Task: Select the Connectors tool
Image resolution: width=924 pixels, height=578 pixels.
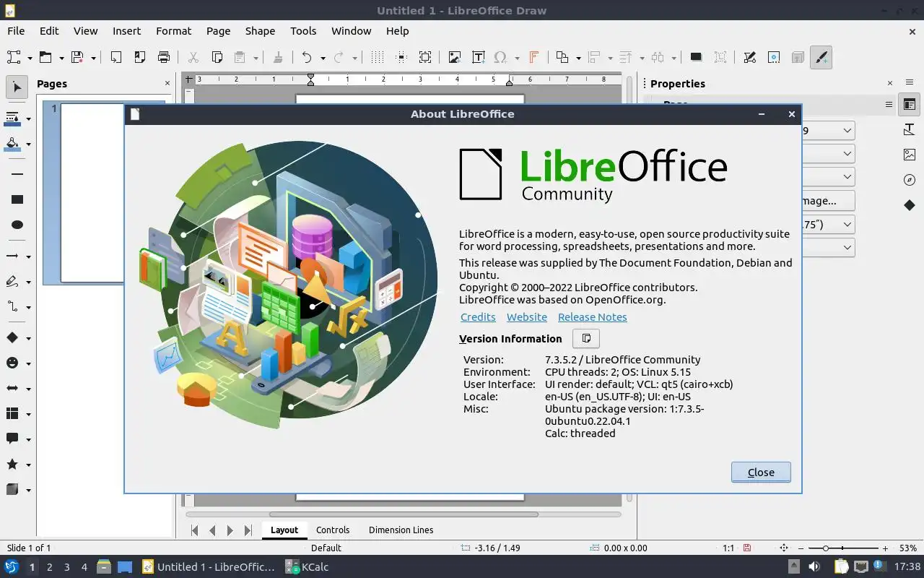Action: 12,307
